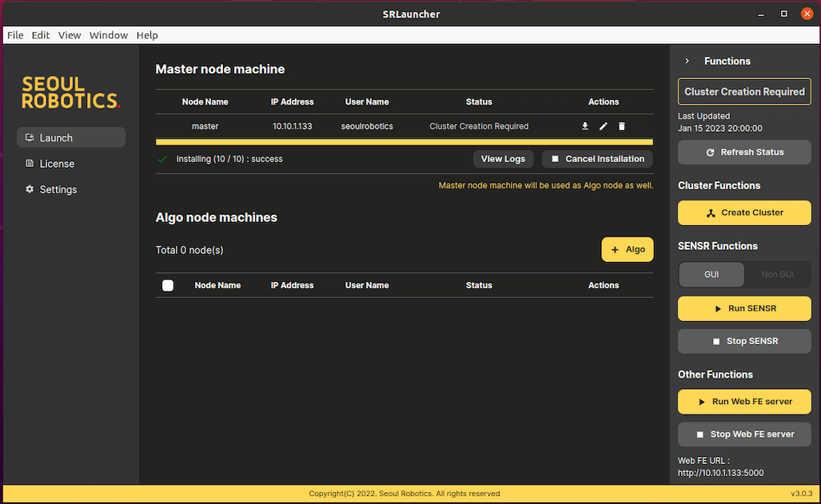Delete the master node using trash icon
Image resolution: width=821 pixels, height=504 pixels.
pyautogui.click(x=621, y=125)
